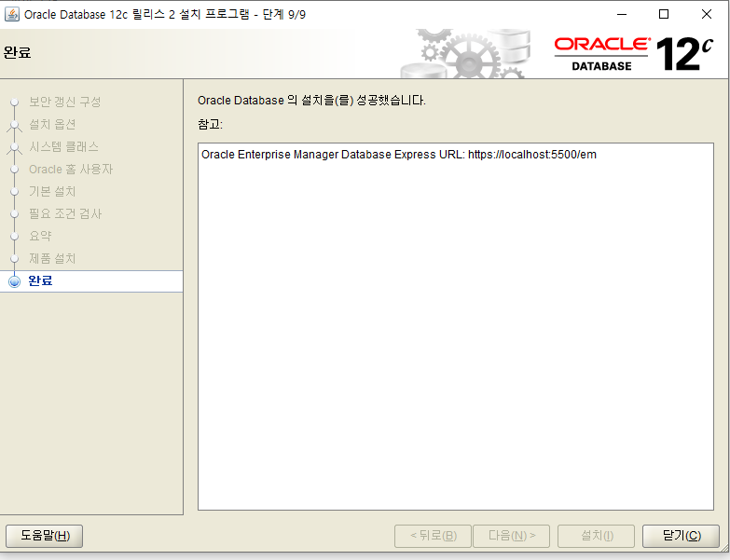Select the 필요 조건 검사 step
The height and width of the screenshot is (560, 730).
coord(65,213)
